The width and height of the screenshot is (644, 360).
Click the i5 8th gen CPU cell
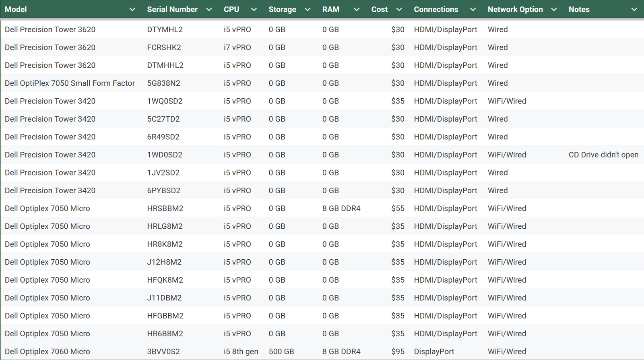(x=241, y=352)
